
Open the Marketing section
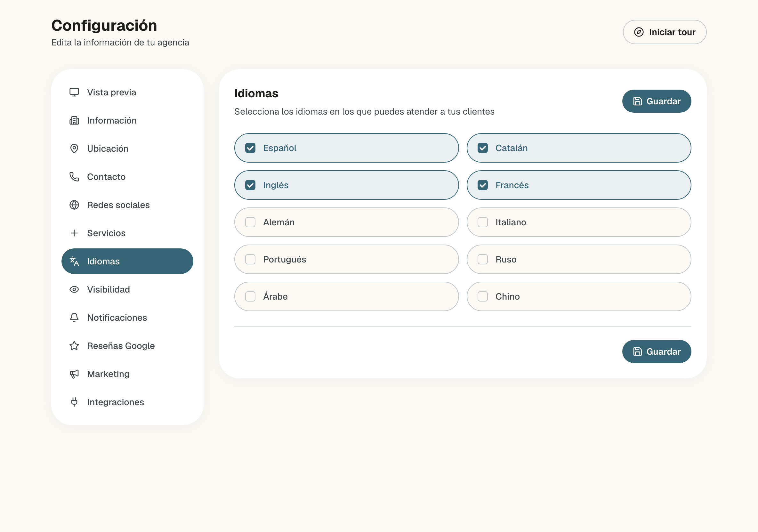point(127,374)
